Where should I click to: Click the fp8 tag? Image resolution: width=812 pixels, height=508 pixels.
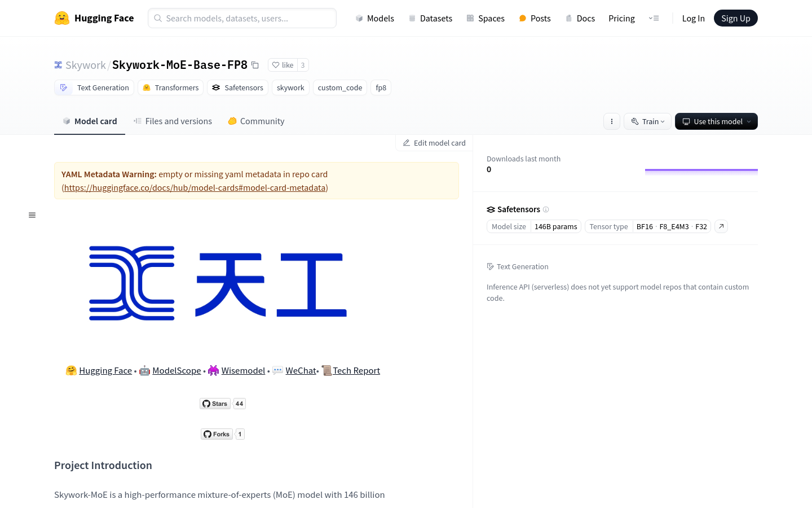tap(381, 87)
